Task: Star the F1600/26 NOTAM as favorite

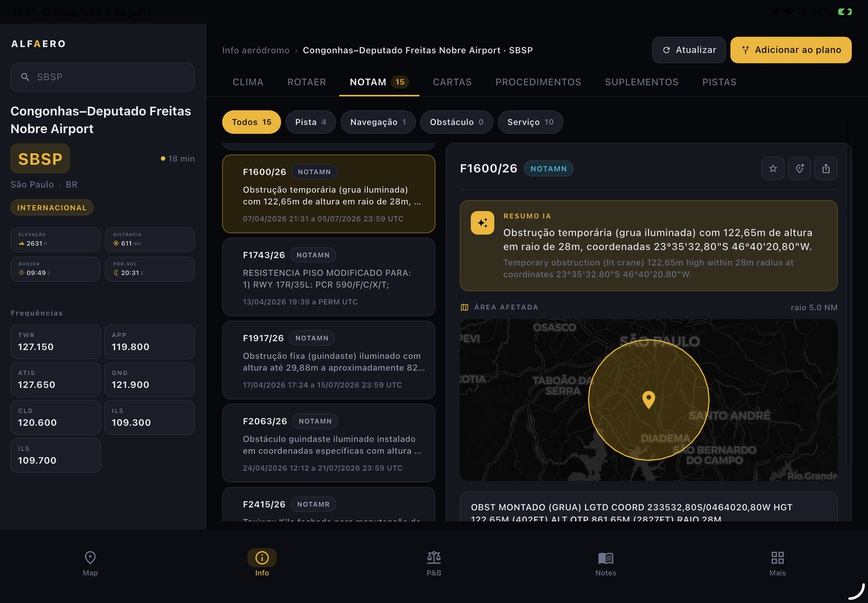Action: pos(773,168)
